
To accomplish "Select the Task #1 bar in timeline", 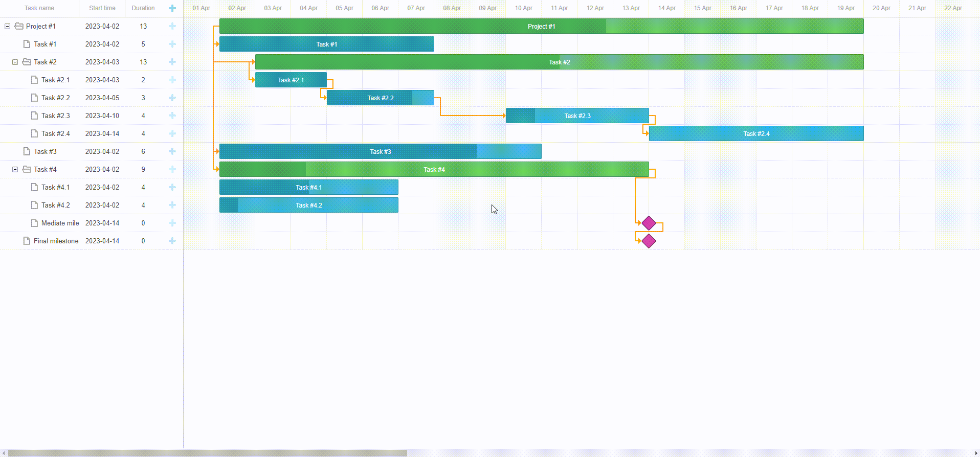I will (327, 44).
